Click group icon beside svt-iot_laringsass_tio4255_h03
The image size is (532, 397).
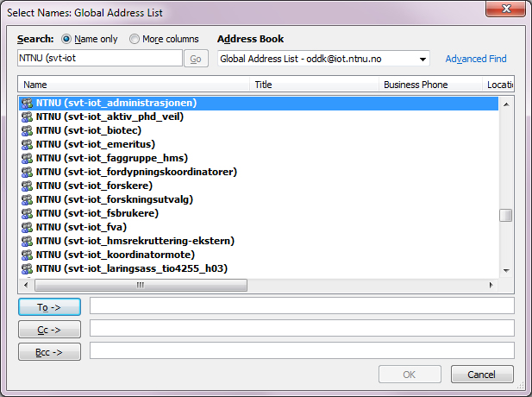click(x=27, y=268)
